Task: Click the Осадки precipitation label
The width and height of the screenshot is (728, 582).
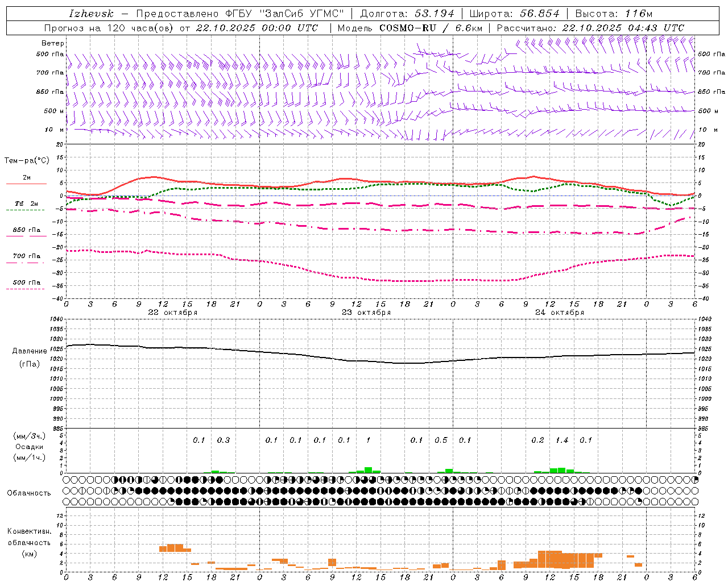Action: (x=30, y=447)
